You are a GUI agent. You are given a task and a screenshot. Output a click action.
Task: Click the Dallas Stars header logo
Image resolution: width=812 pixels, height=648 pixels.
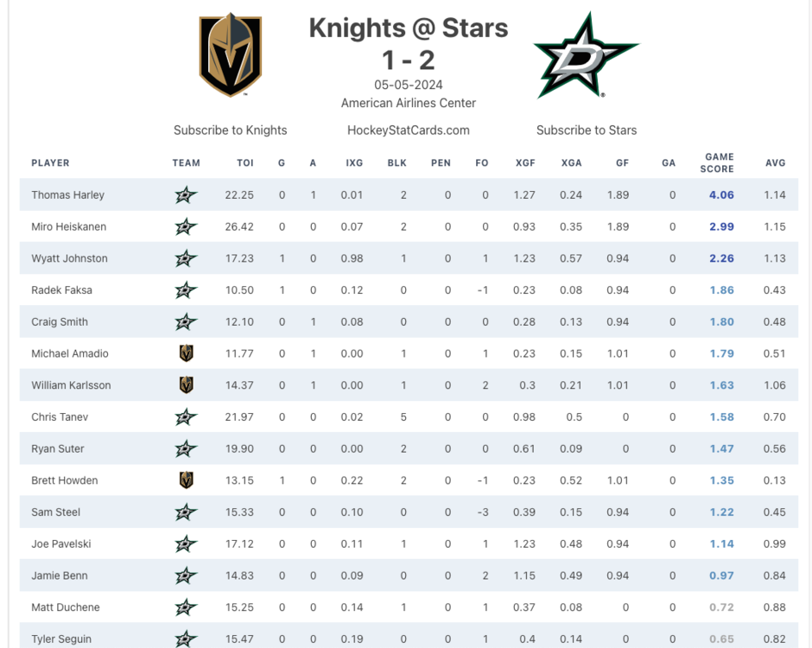click(x=586, y=55)
